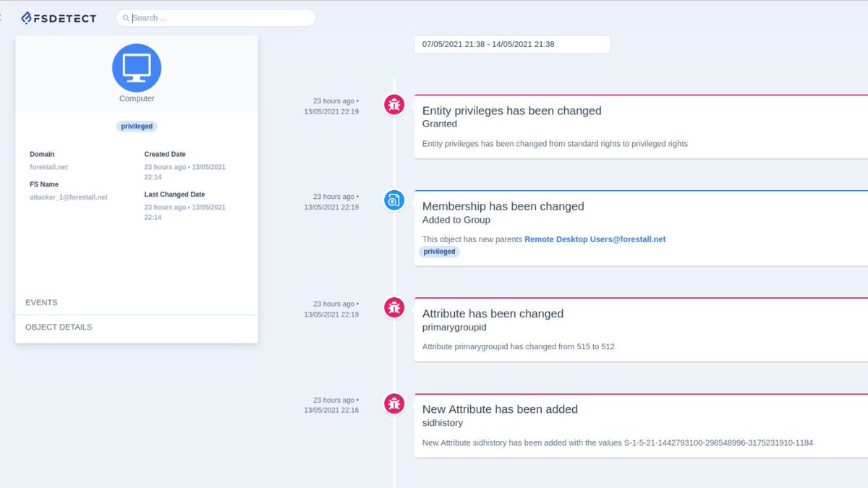This screenshot has height=488, width=868.
Task: Focus the Search input field
Action: point(216,18)
